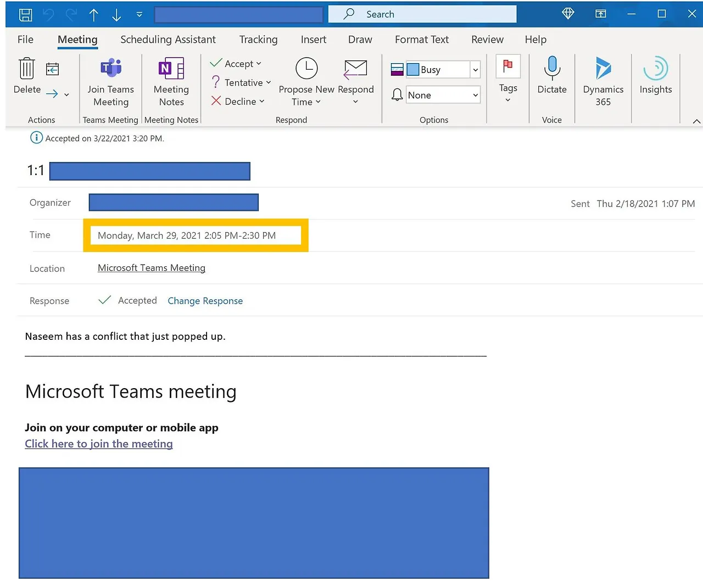This screenshot has height=588, width=703.
Task: Open the Busy status dropdown
Action: tap(475, 69)
